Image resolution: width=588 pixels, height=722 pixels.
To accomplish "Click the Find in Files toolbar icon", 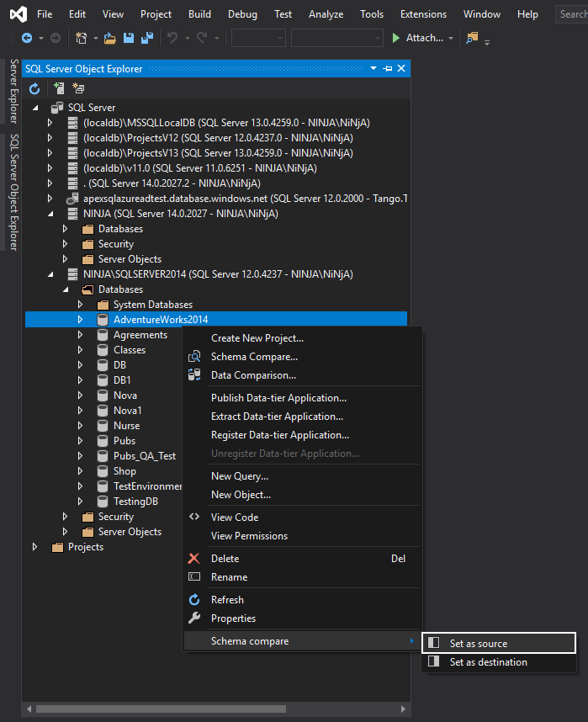I will click(x=472, y=38).
